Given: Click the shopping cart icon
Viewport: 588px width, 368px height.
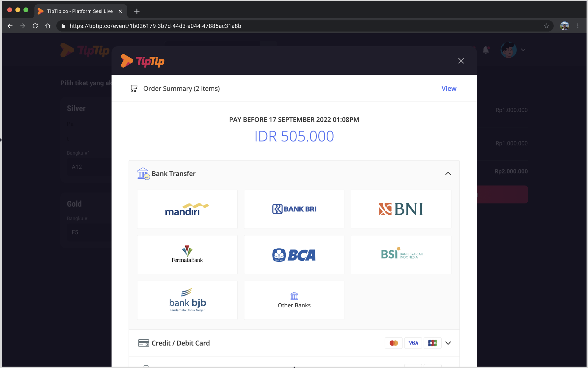Looking at the screenshot, I should (134, 88).
